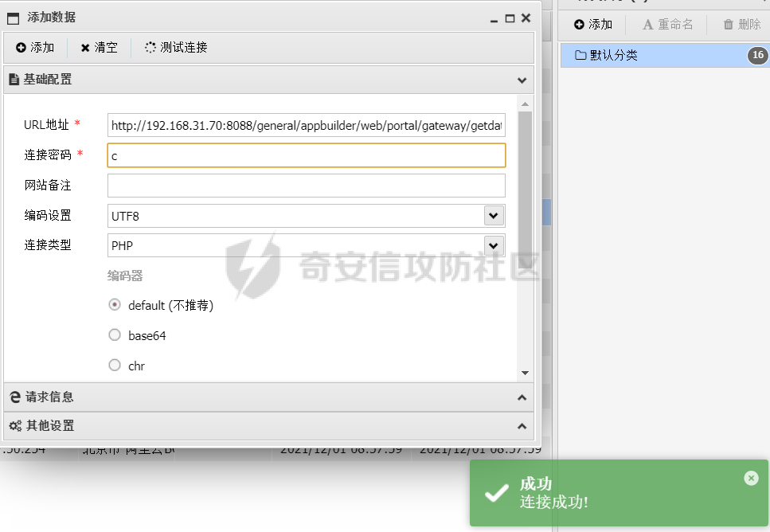Click the 添加 button in dialog toolbar
Screen dimensions: 770x532
click(x=35, y=47)
